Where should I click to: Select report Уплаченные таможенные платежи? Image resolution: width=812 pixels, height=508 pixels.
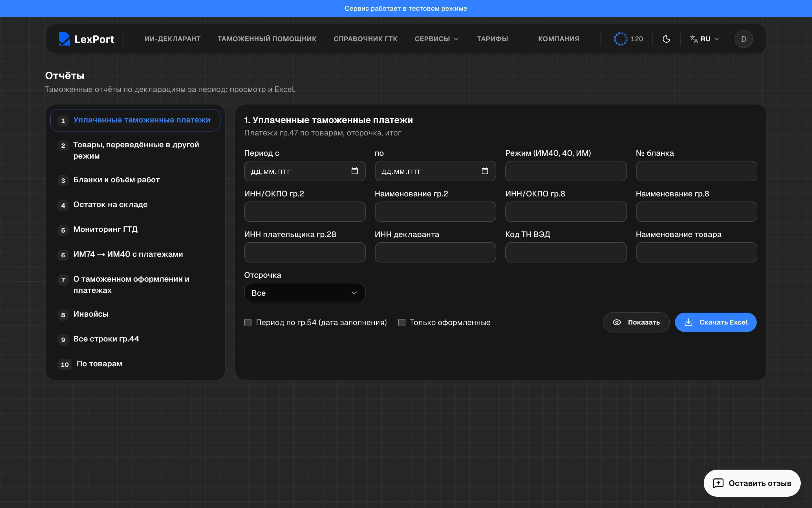[135, 120]
